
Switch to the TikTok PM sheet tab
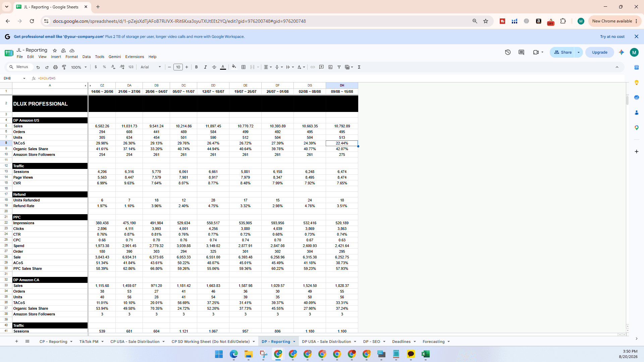(x=89, y=342)
